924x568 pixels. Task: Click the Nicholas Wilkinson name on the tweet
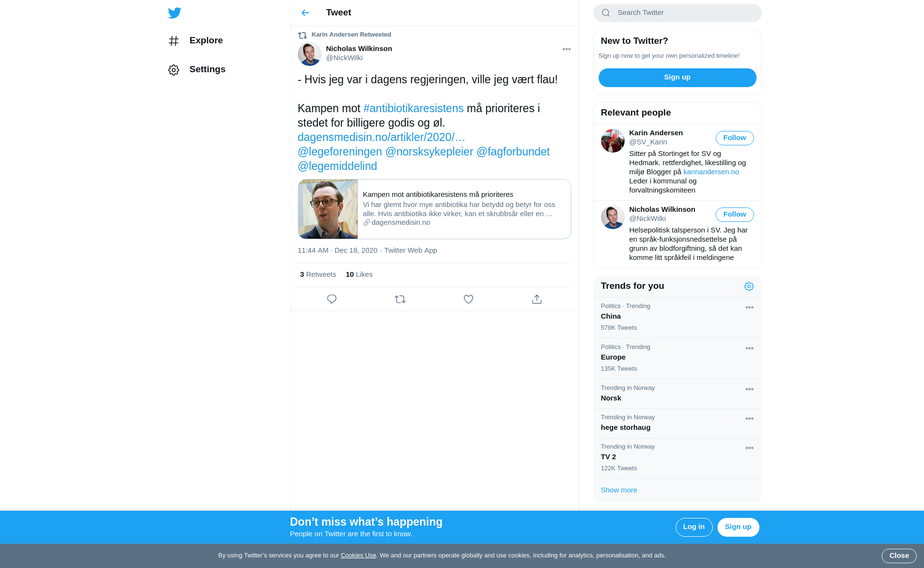tap(359, 49)
